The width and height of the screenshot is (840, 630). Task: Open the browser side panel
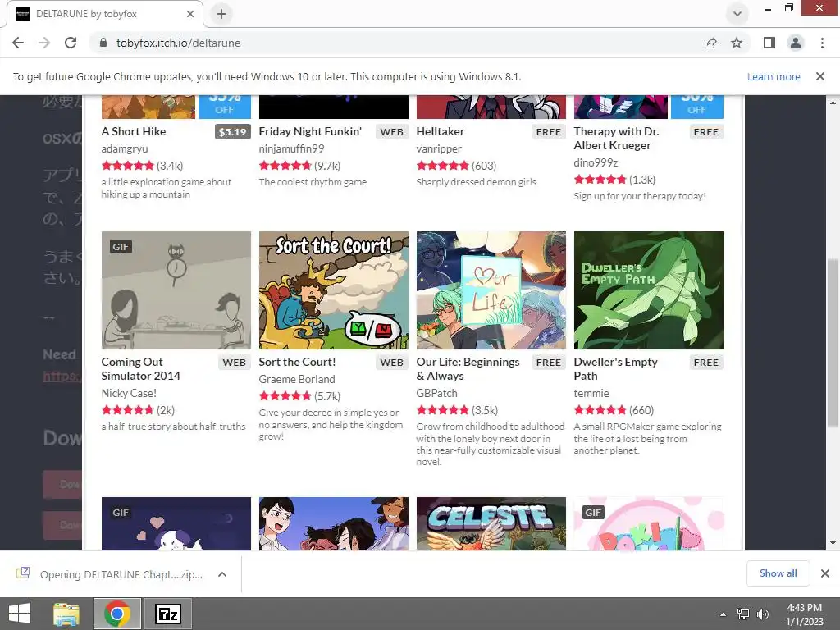coord(769,43)
